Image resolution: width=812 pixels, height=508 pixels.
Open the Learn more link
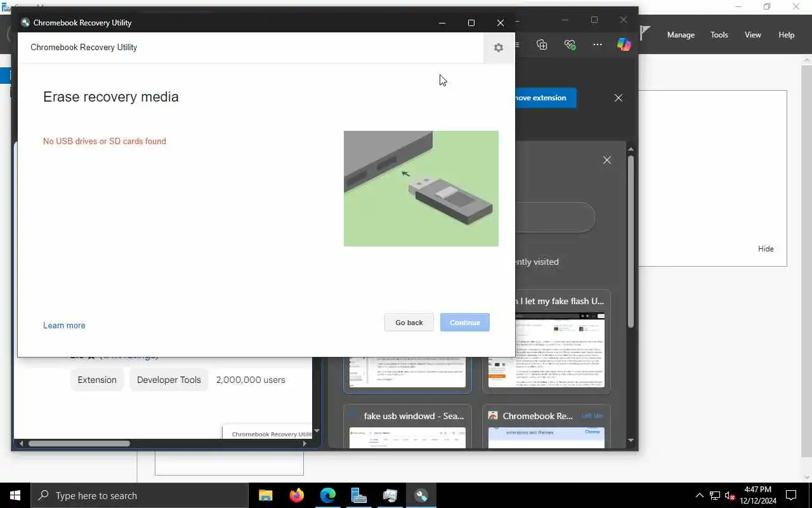click(x=64, y=325)
